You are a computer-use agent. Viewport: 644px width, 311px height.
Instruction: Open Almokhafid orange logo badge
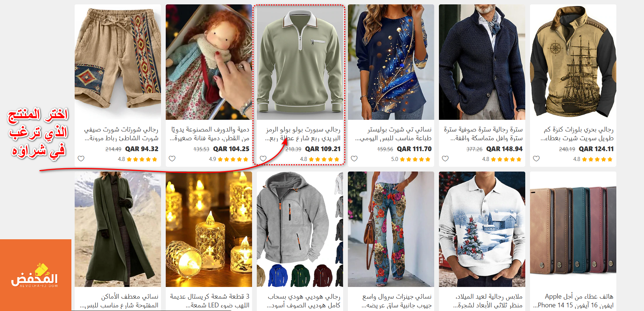pos(36,275)
